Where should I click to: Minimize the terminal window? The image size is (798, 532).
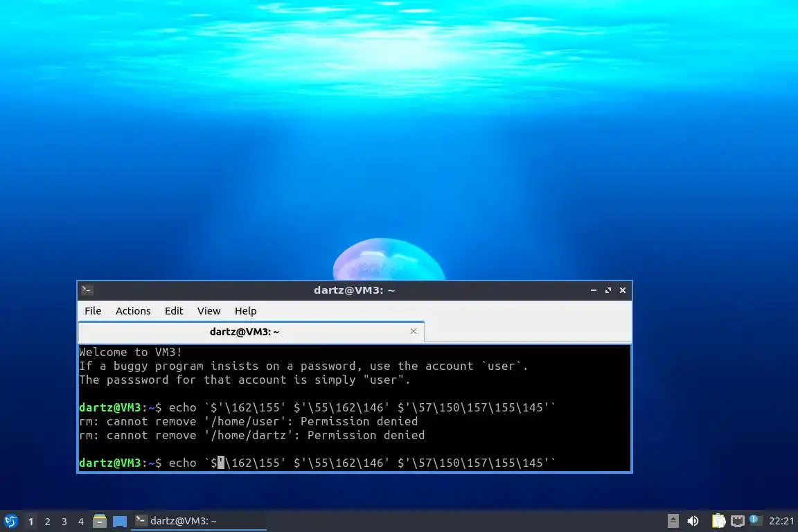594,290
